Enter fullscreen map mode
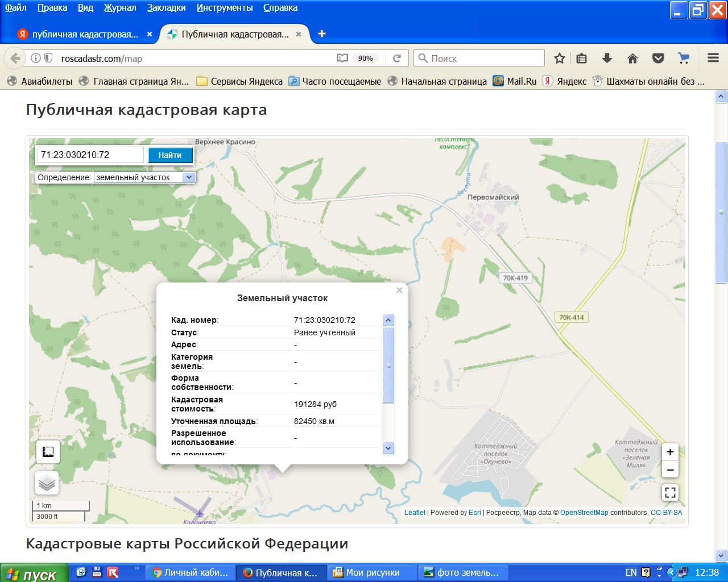 point(670,492)
